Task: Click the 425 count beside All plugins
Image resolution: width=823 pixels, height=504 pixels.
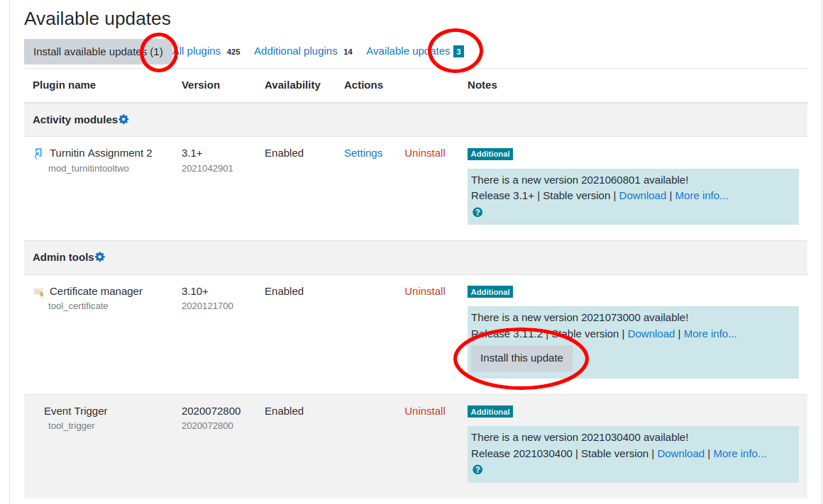Action: 233,52
